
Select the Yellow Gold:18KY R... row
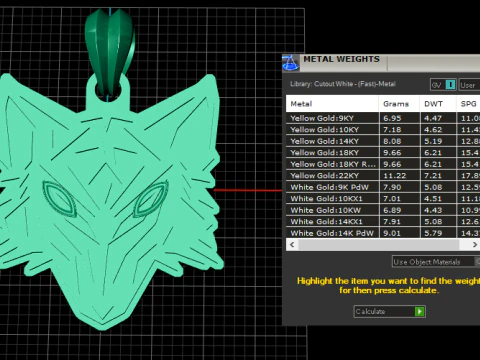[383, 164]
